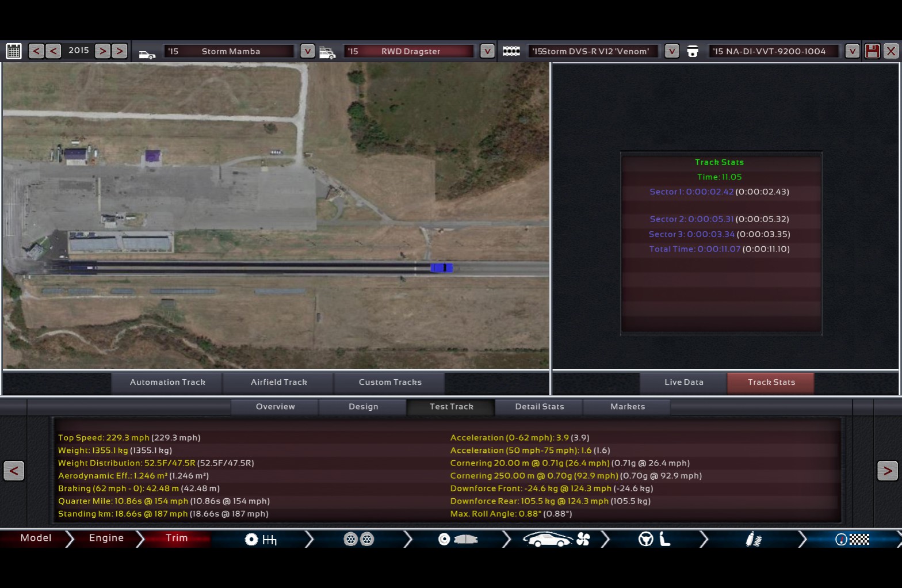Click the trim icon beside RWD Dragster

[327, 53]
